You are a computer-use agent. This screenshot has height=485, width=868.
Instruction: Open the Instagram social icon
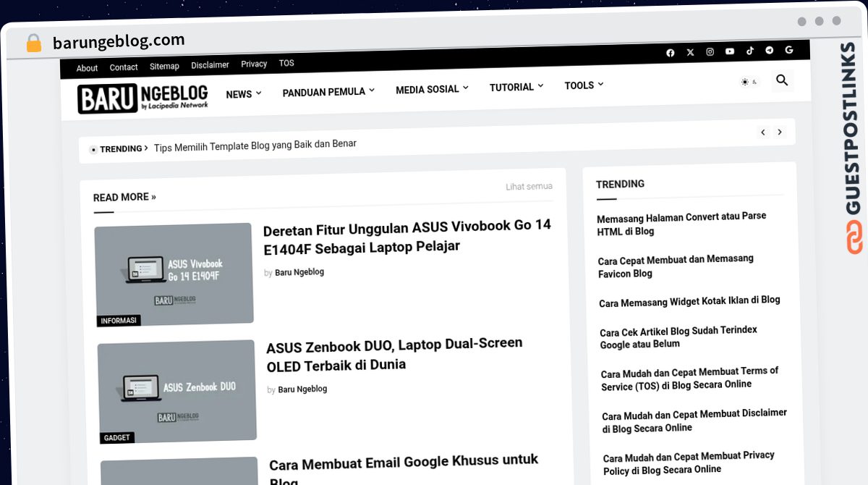pyautogui.click(x=710, y=52)
